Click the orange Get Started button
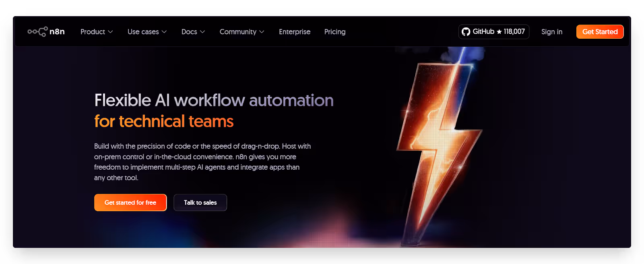Screen dimensions: 644x264 600,32
